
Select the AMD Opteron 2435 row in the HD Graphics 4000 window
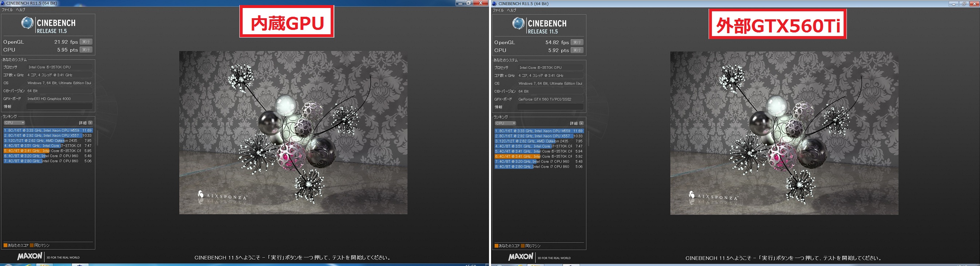point(48,141)
